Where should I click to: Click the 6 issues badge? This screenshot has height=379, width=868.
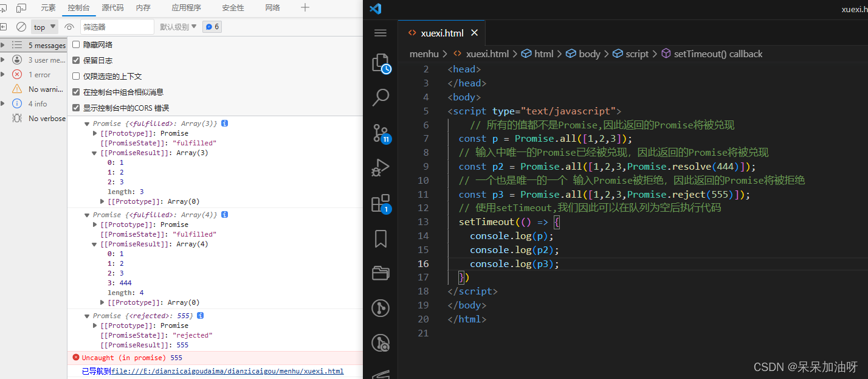(x=212, y=27)
